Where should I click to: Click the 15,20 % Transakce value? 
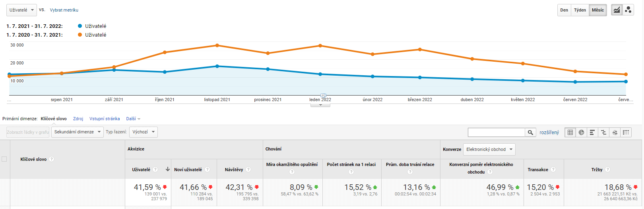pyautogui.click(x=540, y=187)
